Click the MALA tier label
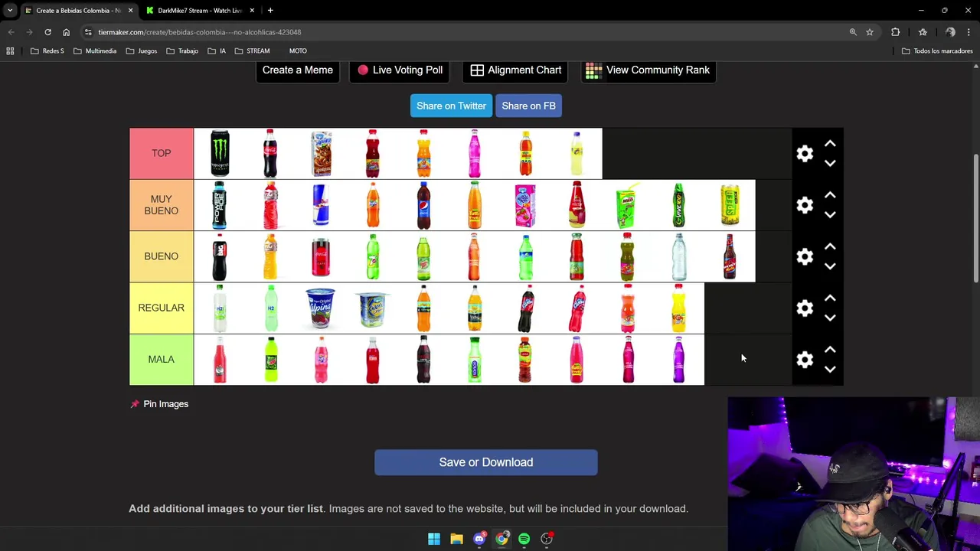Screen dimensions: 980x551 click(162, 360)
